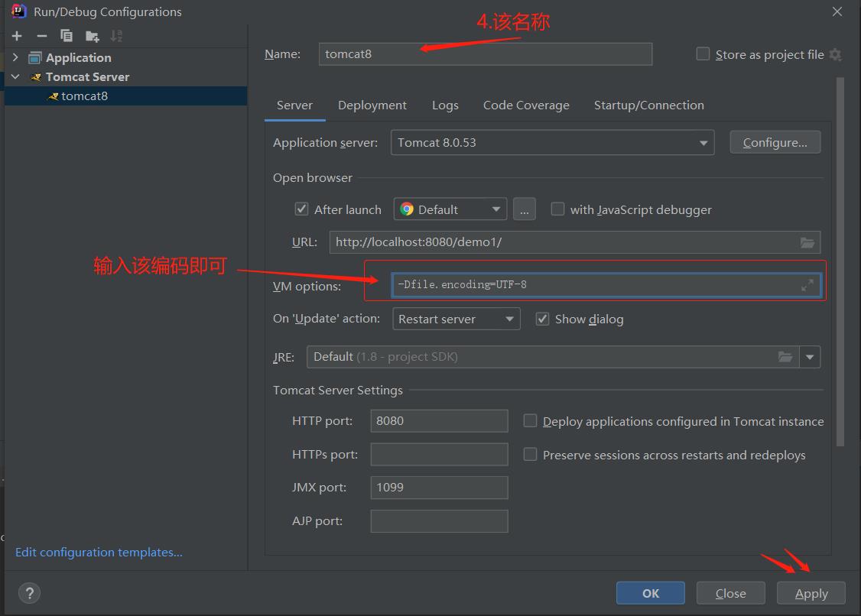The height and width of the screenshot is (616, 861).
Task: Create new folder icon in toolbar
Action: point(93,37)
